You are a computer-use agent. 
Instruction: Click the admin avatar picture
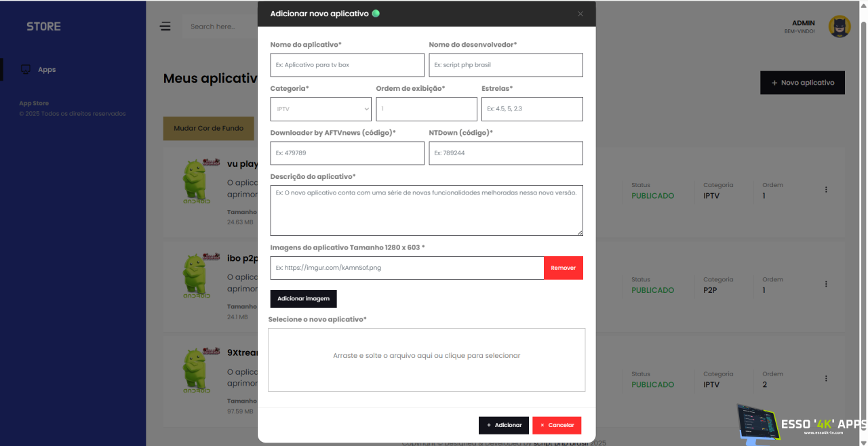click(x=840, y=26)
